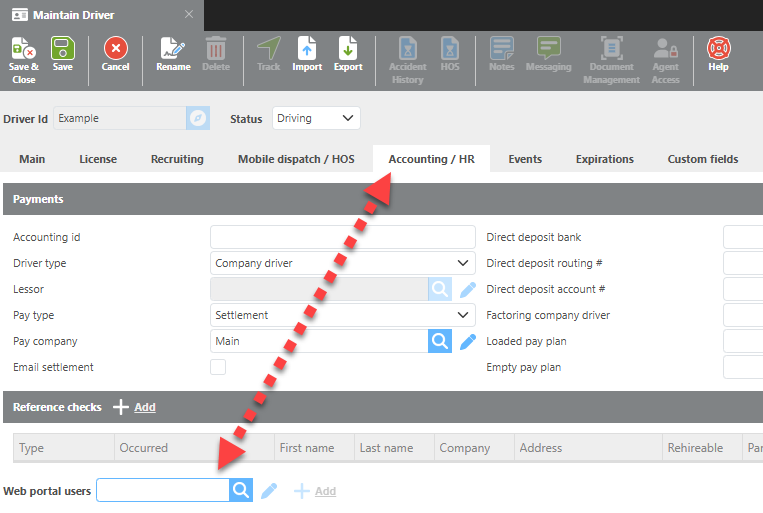Click the Save & Close toolbar icon
763x513 pixels.
[x=23, y=48]
